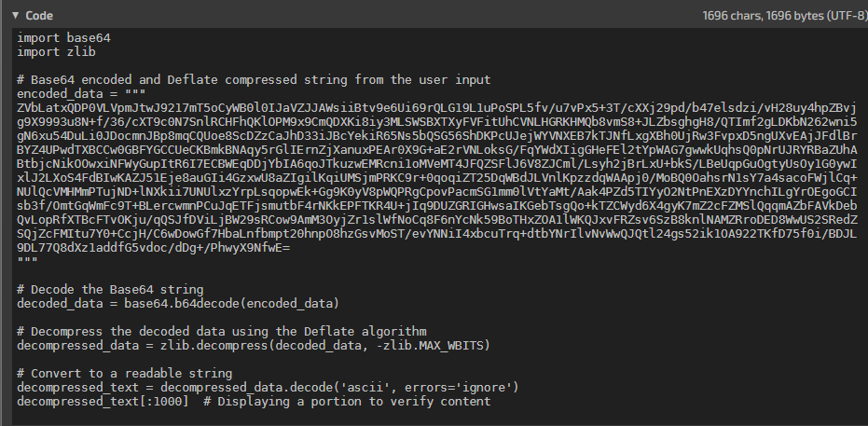
Task: Click the Decode the Base64 string comment
Action: (x=110, y=290)
